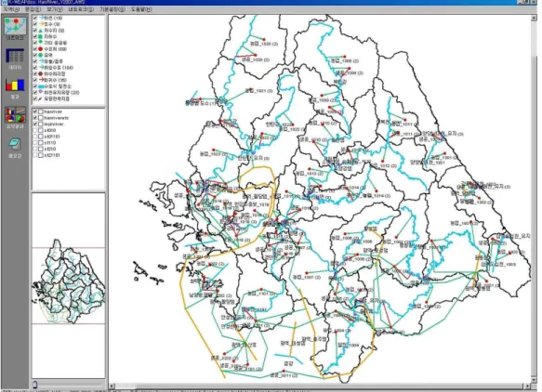Select the 수로식 발전소 cyan bar symbol

point(41,86)
